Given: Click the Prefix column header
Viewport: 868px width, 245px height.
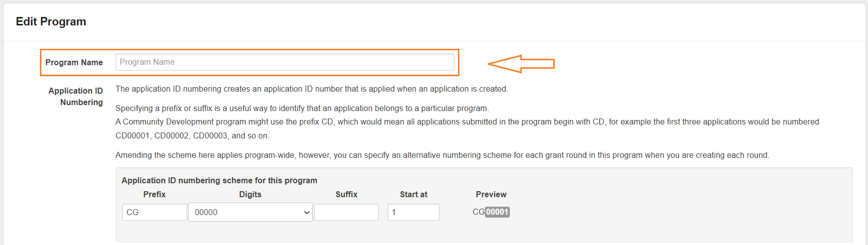Looking at the screenshot, I should 154,194.
